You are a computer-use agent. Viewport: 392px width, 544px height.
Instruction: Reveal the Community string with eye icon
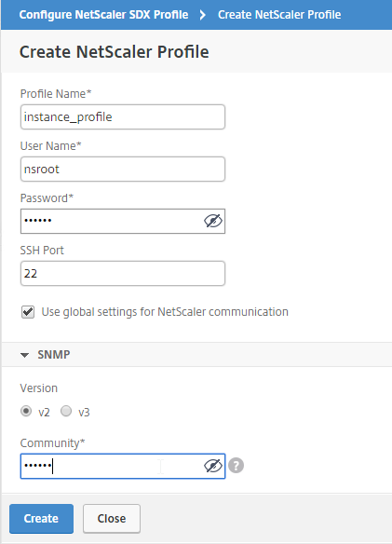point(212,466)
